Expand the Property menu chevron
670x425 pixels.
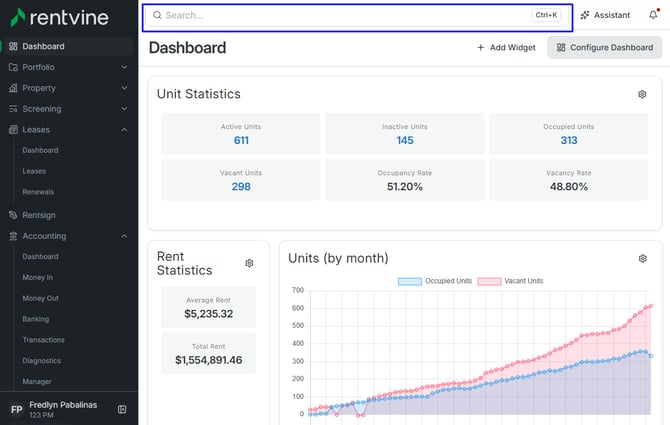click(x=124, y=88)
